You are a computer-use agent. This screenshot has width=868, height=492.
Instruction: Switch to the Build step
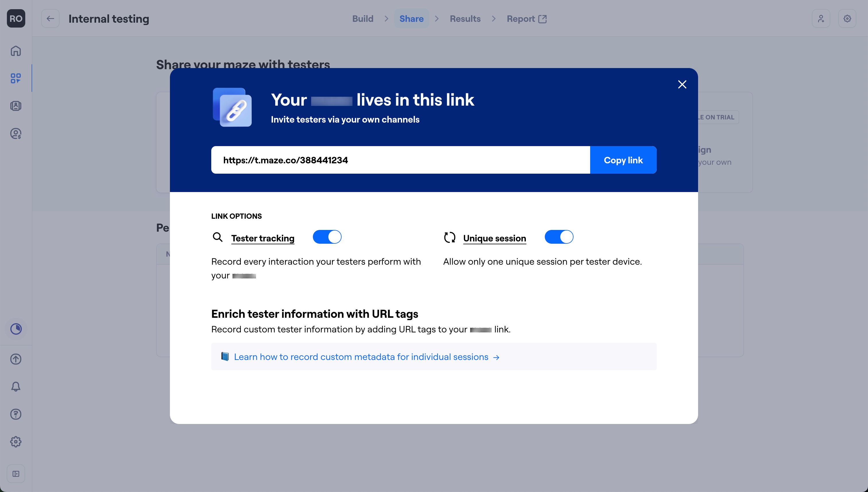[x=363, y=19]
